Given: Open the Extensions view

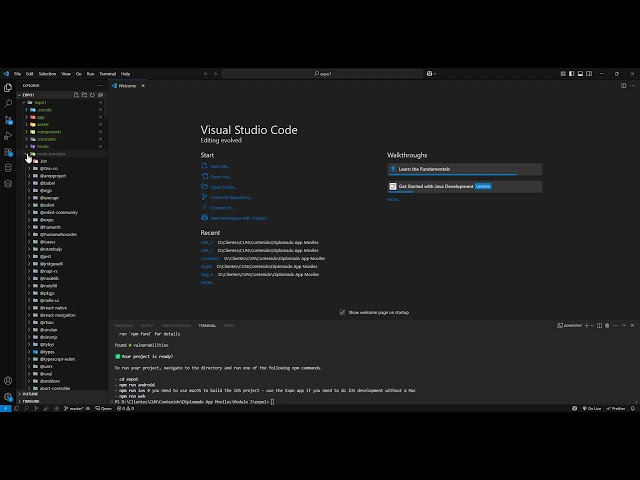Looking at the screenshot, I should point(8,152).
